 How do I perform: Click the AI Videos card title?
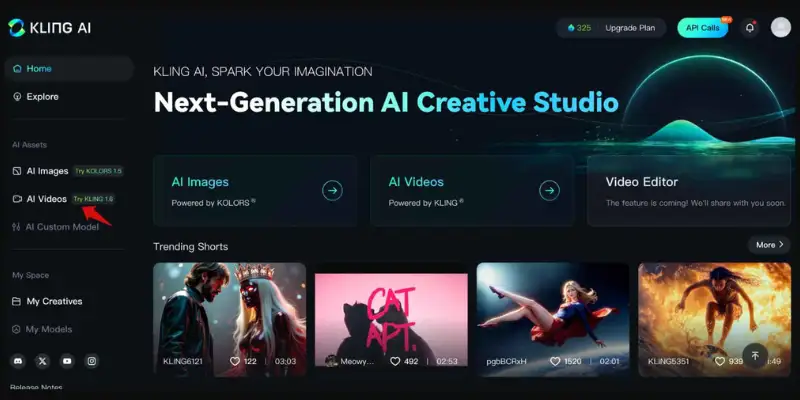[416, 182]
